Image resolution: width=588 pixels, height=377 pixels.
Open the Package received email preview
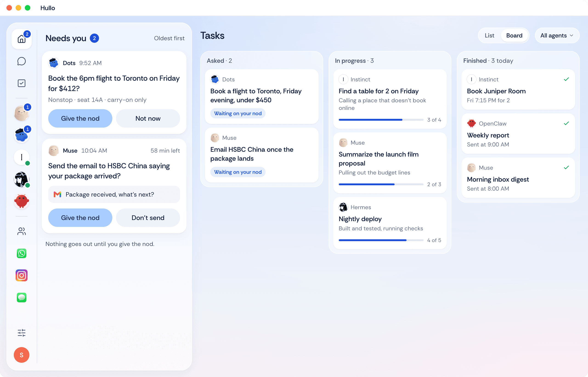pos(114,194)
